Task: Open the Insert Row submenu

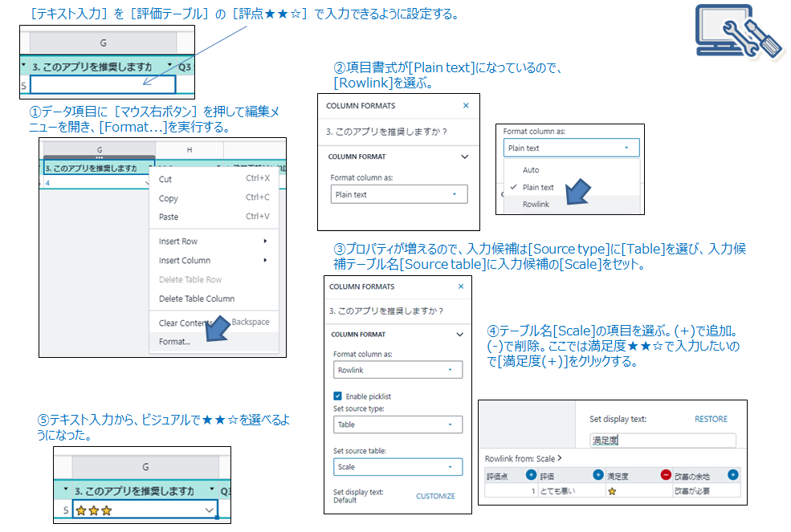Action: [214, 241]
